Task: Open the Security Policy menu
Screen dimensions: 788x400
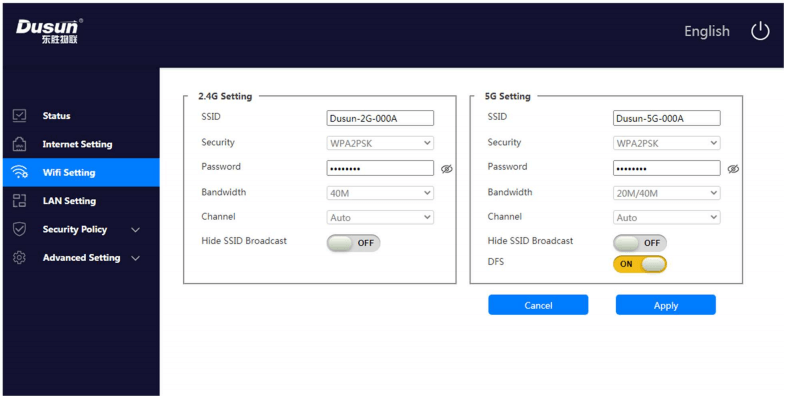Action: 81,229
